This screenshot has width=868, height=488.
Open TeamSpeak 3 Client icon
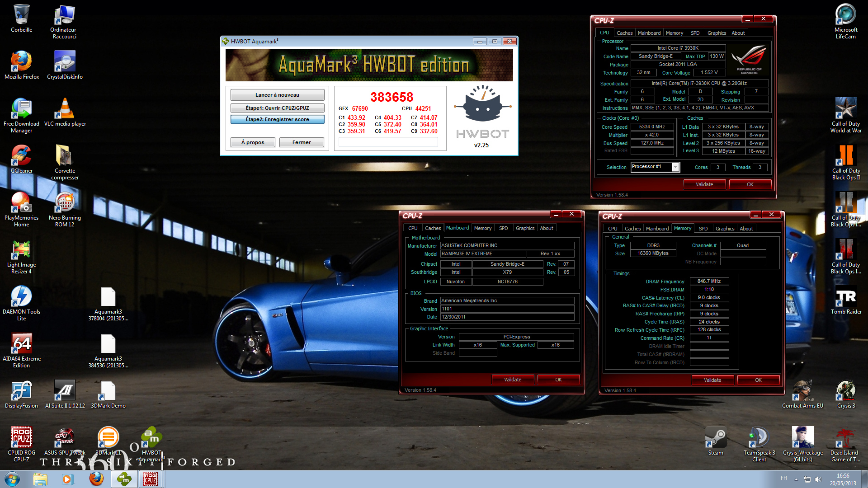759,444
